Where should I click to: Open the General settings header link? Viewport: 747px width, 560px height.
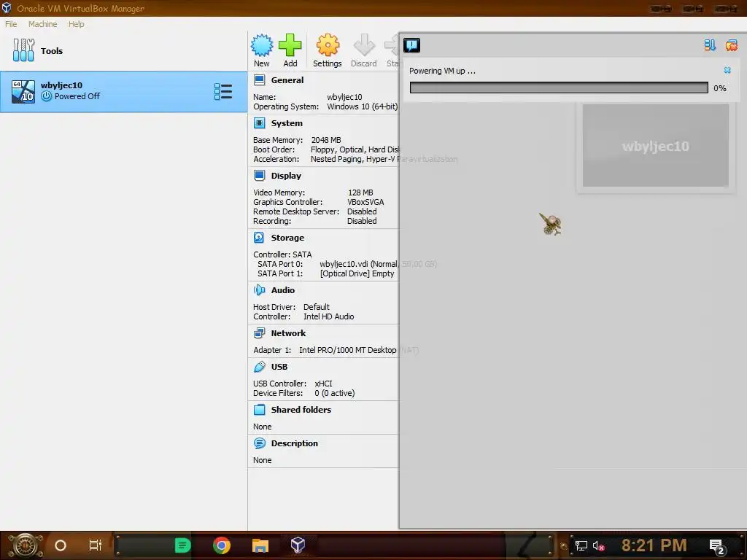click(x=287, y=80)
